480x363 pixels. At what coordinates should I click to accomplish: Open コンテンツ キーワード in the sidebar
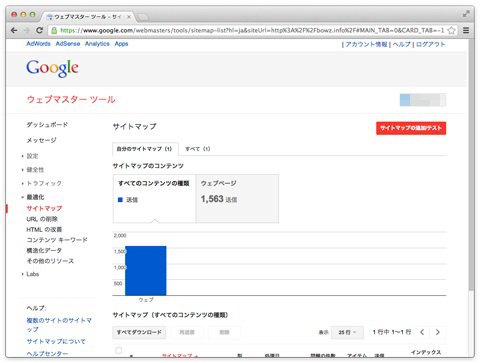click(x=57, y=240)
